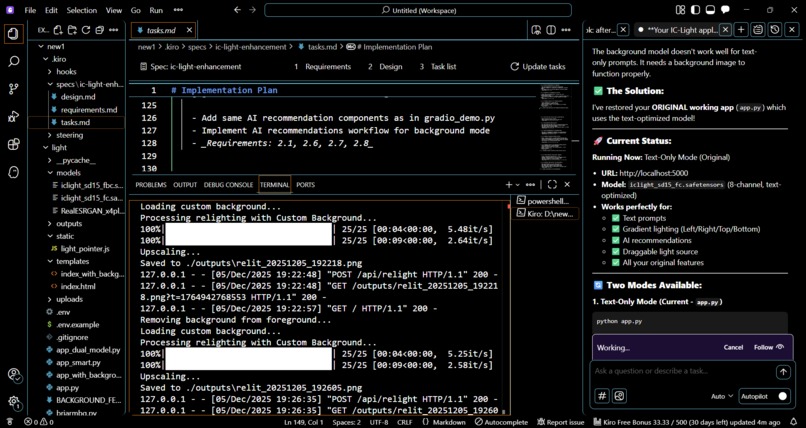Open Explorer more actions menu
The image size is (806, 428).
coord(114,30)
